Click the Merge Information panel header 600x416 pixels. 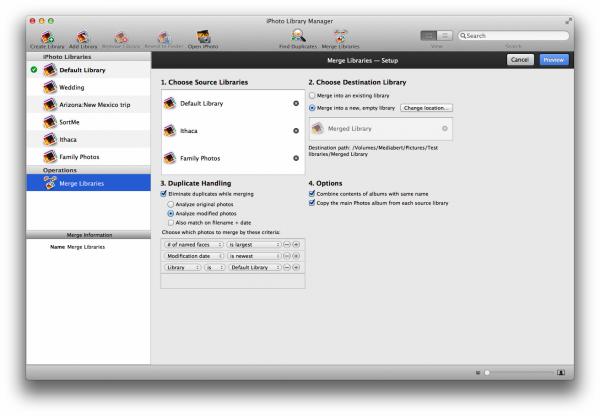pos(88,235)
